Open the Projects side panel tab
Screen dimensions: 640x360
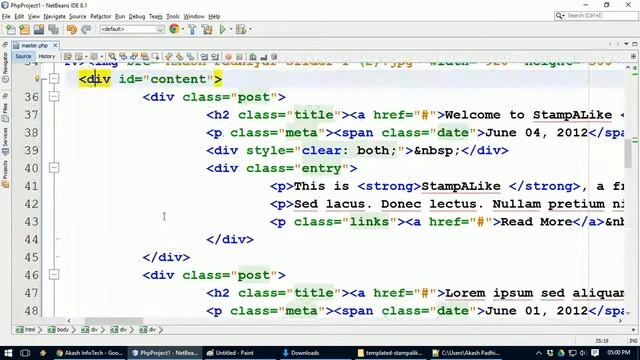coord(5,173)
